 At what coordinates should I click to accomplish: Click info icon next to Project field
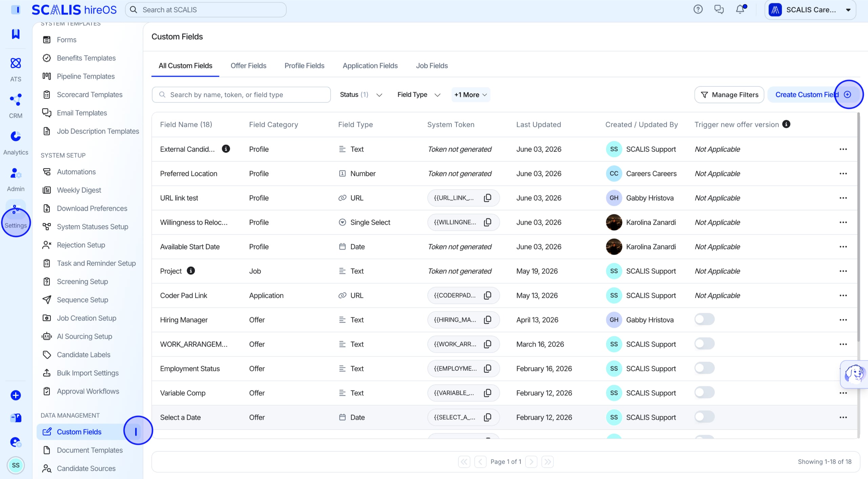191,270
